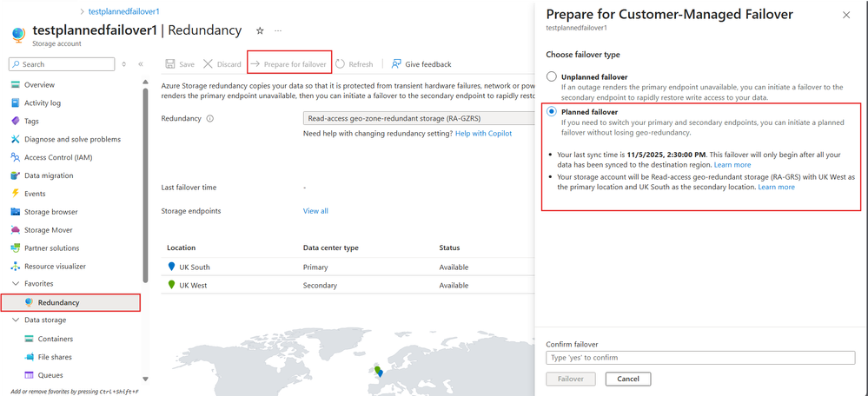Viewport: 868px width, 396px height.
Task: Open Events in the sidebar menu
Action: [35, 194]
